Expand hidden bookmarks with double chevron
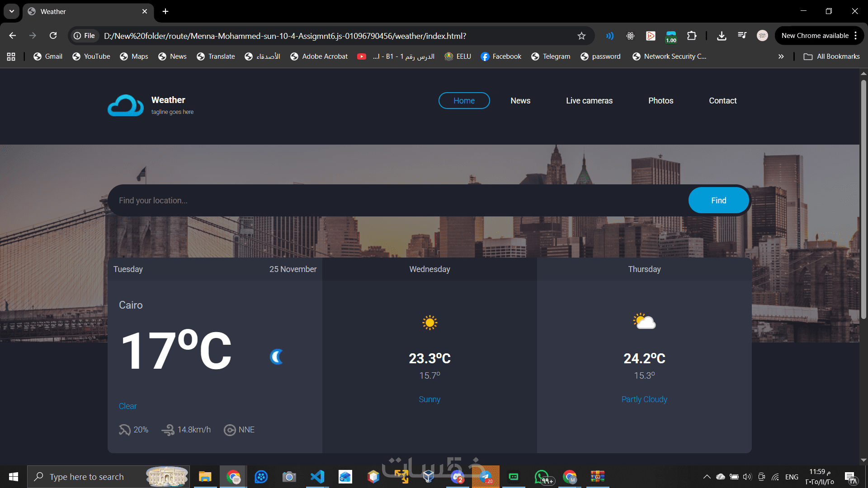Image resolution: width=868 pixels, height=488 pixels. (781, 56)
